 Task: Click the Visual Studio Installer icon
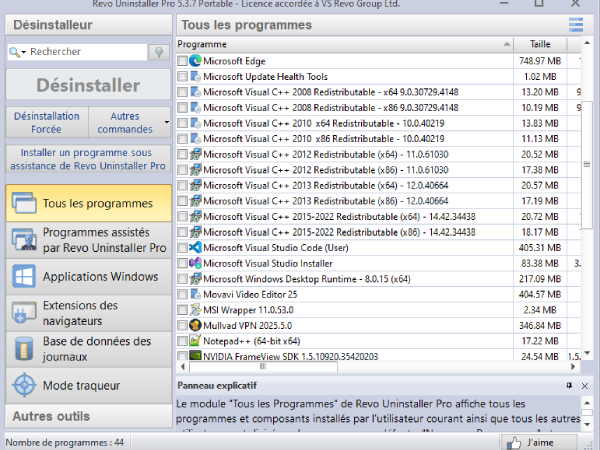click(x=195, y=263)
